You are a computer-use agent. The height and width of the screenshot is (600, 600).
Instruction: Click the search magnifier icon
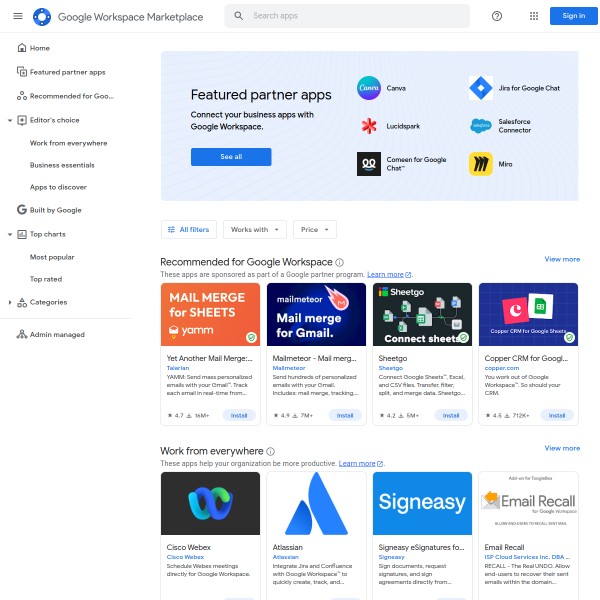pos(238,16)
